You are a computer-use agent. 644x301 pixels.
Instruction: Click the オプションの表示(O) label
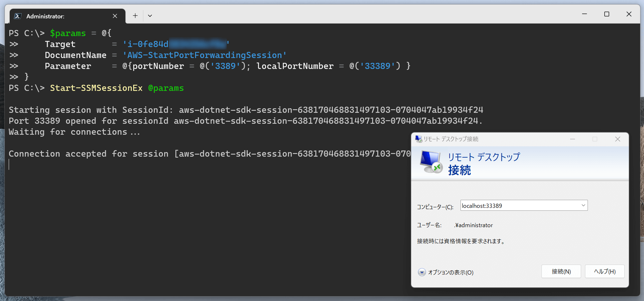(x=451, y=273)
